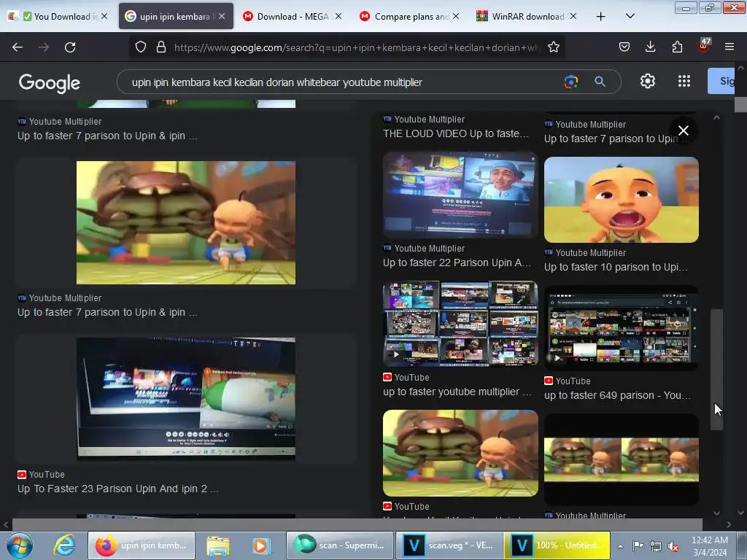Open Windows Explorer folder on taskbar
The height and width of the screenshot is (560, 747).
click(x=217, y=545)
